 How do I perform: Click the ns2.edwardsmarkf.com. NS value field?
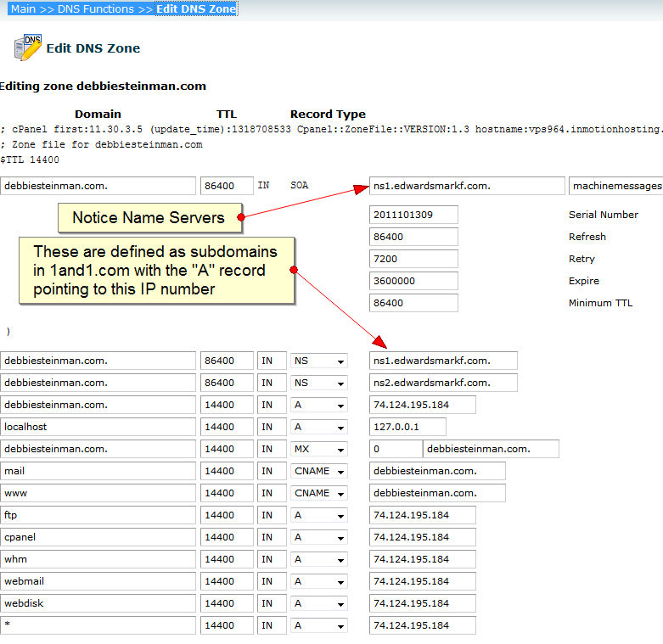point(443,383)
